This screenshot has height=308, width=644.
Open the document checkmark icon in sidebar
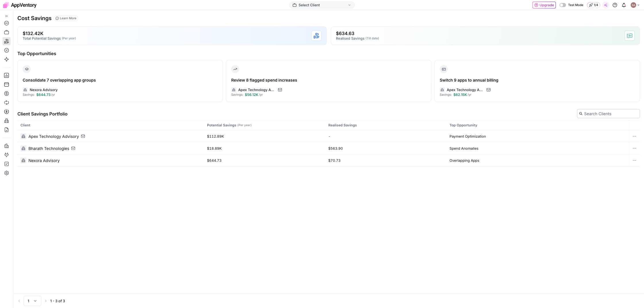coord(6,130)
